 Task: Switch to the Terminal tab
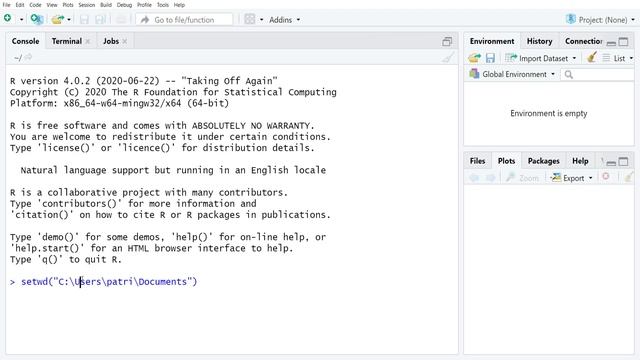tap(67, 41)
